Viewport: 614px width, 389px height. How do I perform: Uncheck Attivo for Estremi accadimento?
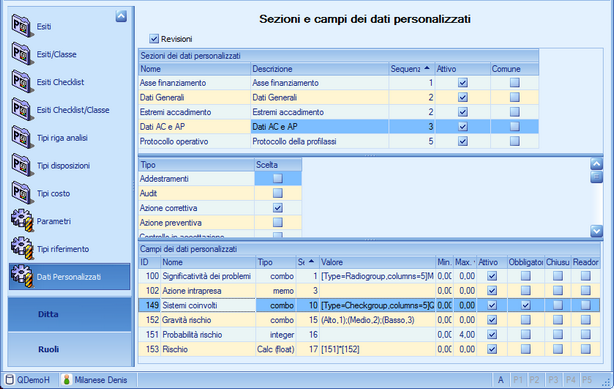click(463, 112)
